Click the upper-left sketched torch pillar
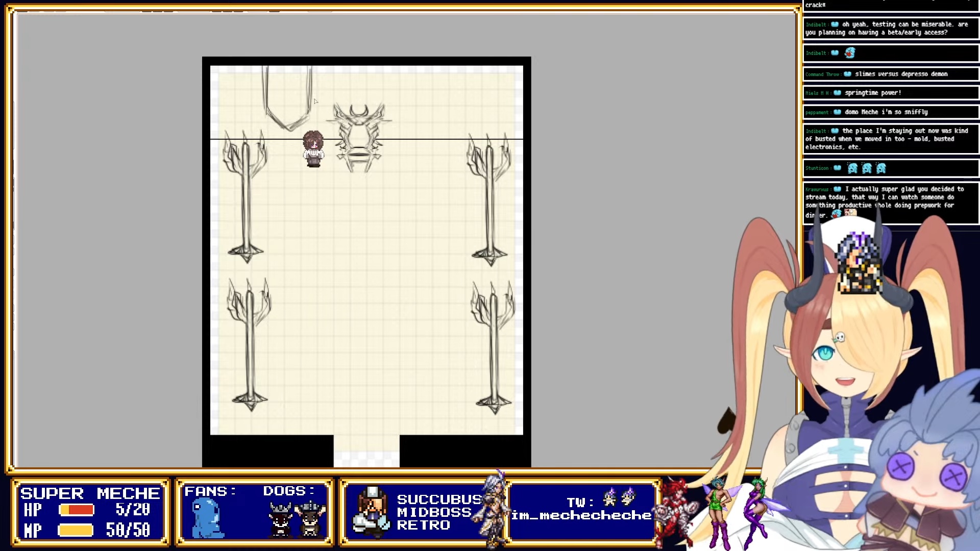 point(246,196)
